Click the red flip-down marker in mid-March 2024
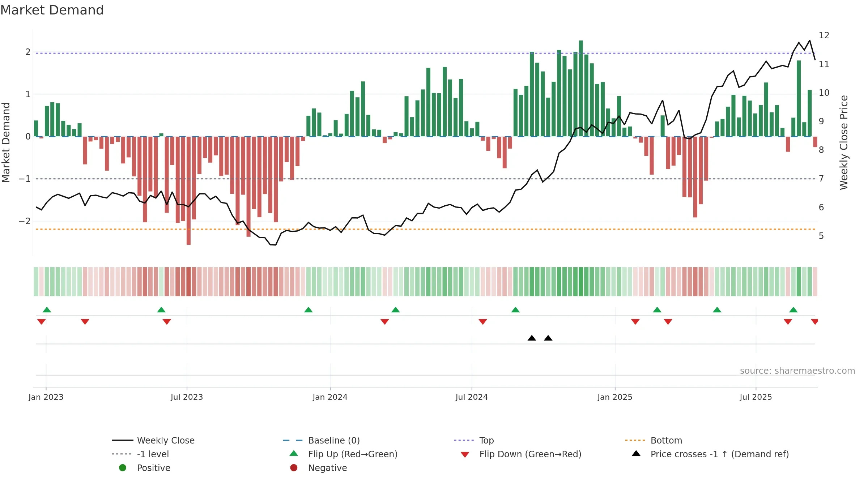 385,322
